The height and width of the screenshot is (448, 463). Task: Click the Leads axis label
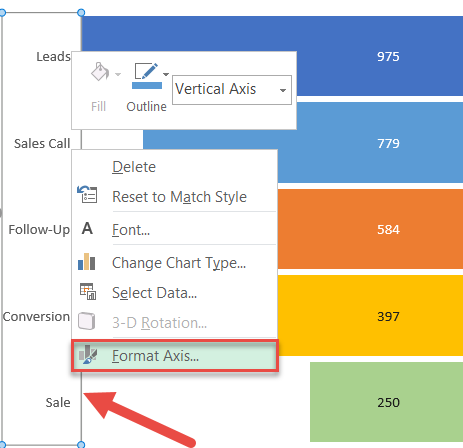click(x=53, y=57)
